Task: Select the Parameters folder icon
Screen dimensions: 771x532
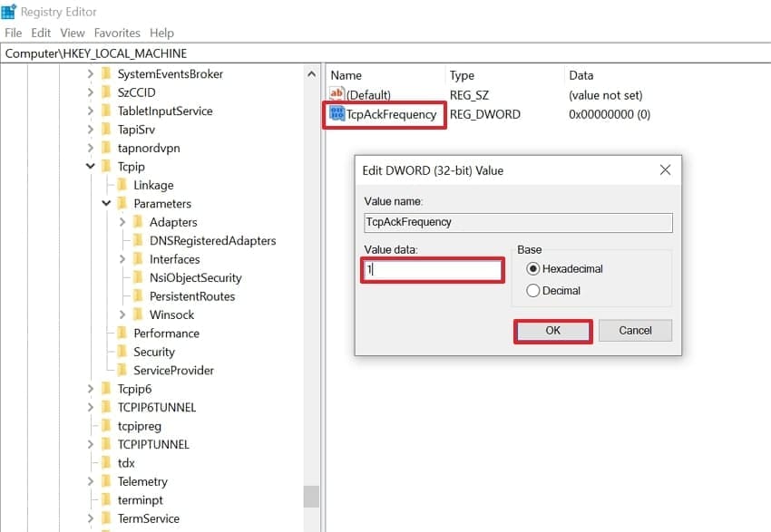Action: pos(122,203)
